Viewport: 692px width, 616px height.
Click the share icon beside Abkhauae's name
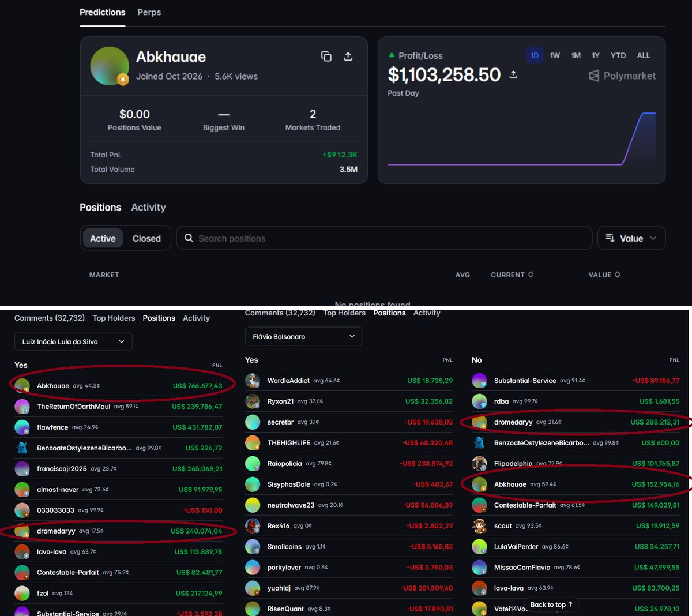[x=348, y=56]
